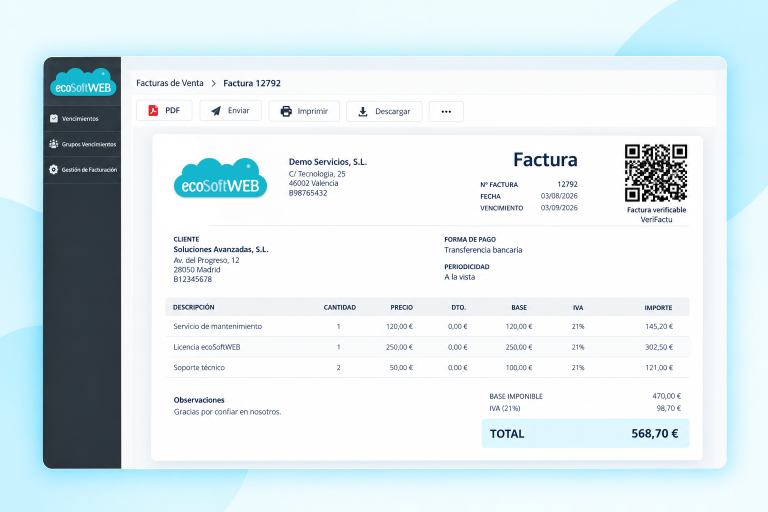Open the three-dots more options button
The height and width of the screenshot is (512, 768).
click(x=446, y=112)
